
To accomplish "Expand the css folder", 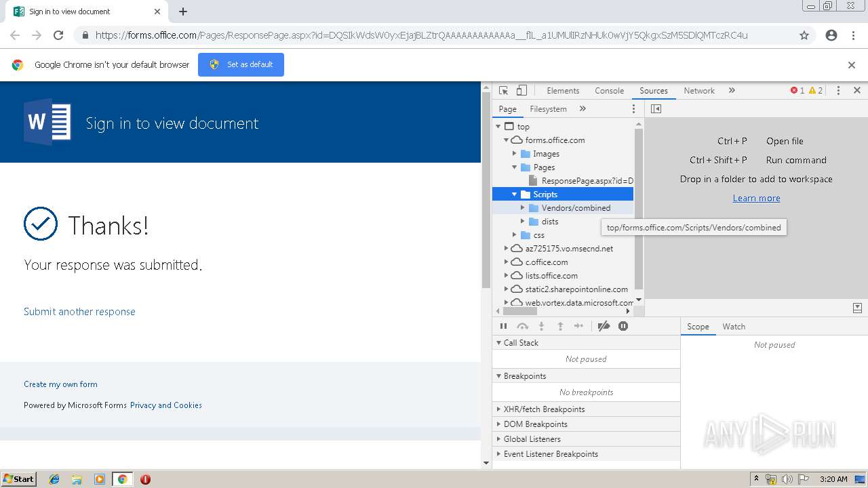I will (515, 235).
